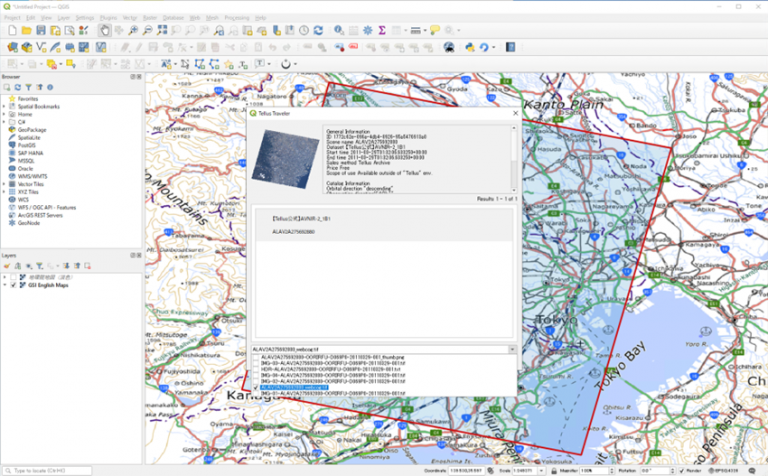The image size is (768, 476).
Task: Click the EPSG:4326 CRS button in status bar
Action: click(x=723, y=471)
